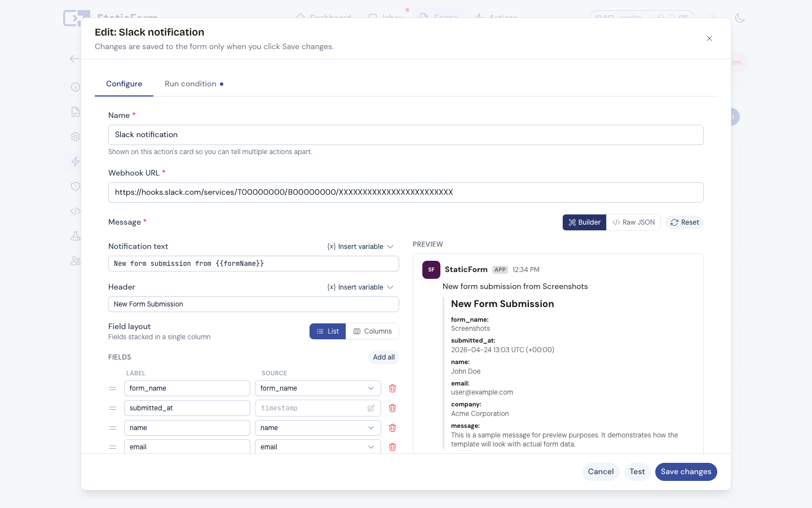The height and width of the screenshot is (508, 812).
Task: Switch to Builder message mode
Action: (584, 222)
